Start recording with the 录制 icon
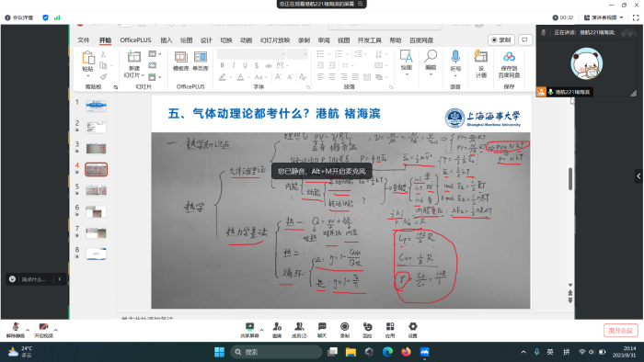The width and height of the screenshot is (644, 362). click(345, 330)
